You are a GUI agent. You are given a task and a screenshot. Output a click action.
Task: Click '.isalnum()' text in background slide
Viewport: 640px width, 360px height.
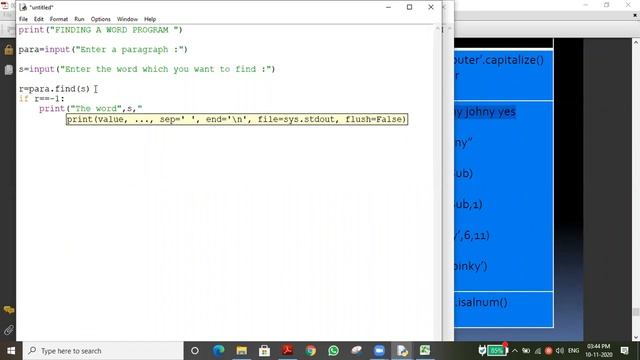[x=481, y=302]
